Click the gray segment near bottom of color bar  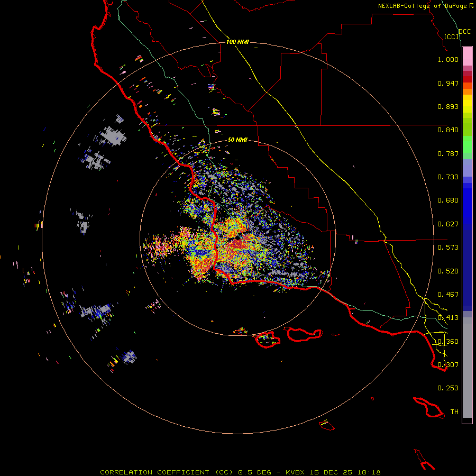pos(467,368)
